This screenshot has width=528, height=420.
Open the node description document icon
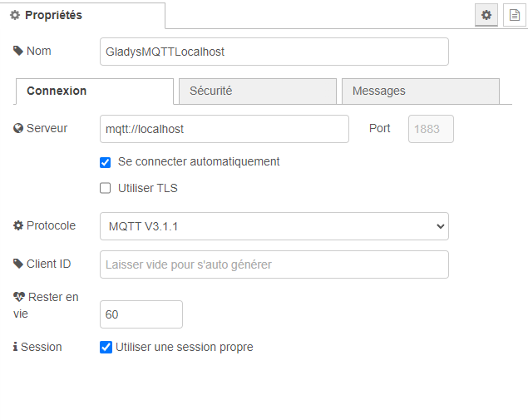click(x=514, y=15)
